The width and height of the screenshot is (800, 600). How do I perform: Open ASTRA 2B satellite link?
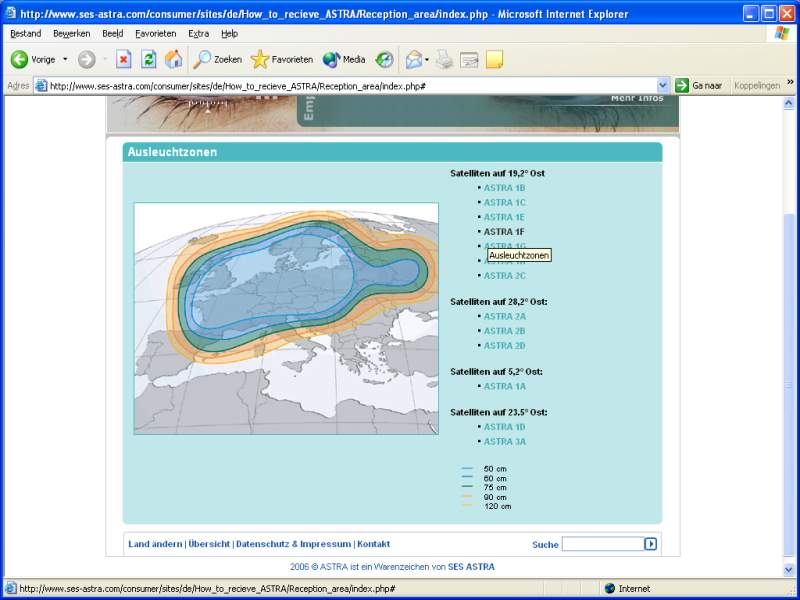504,331
